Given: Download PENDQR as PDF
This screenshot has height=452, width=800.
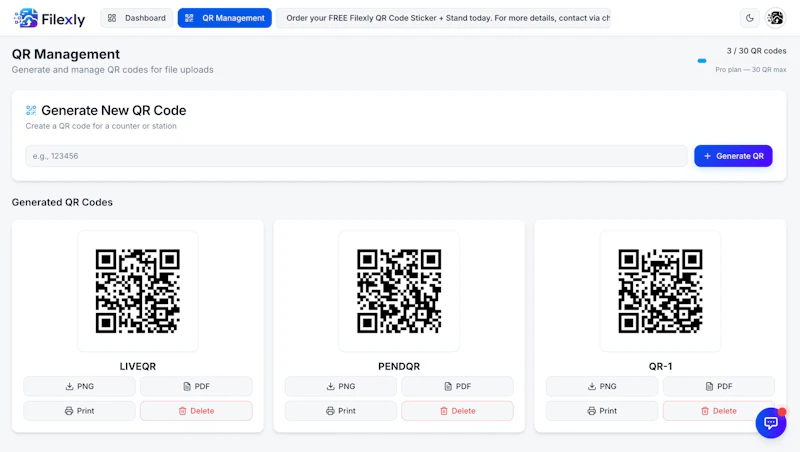Looking at the screenshot, I should tap(458, 386).
